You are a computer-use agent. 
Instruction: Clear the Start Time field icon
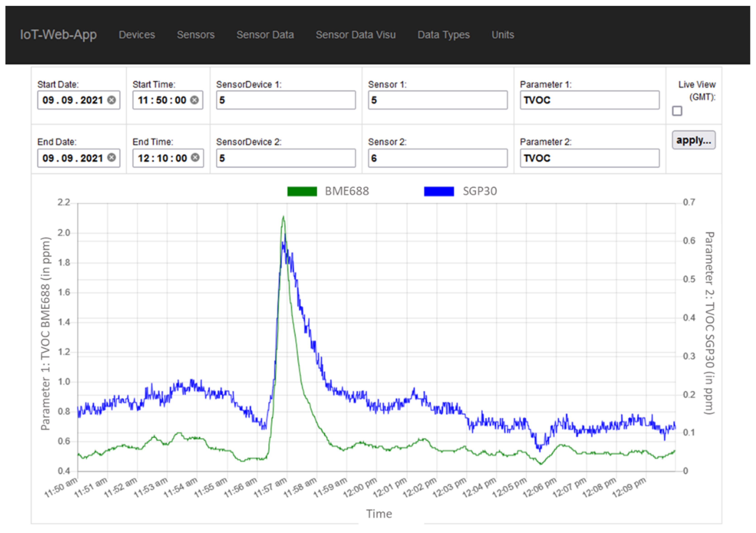[x=195, y=100]
